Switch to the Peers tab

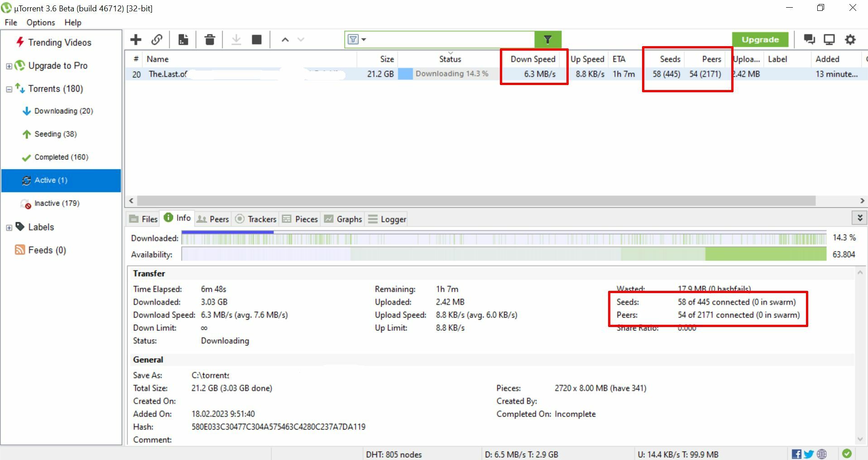coord(213,219)
